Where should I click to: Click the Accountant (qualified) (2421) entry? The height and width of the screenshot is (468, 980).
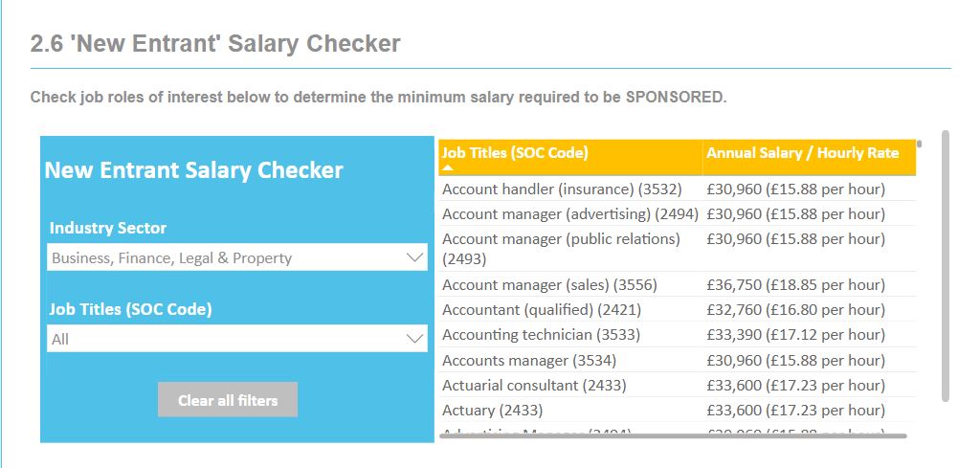tap(542, 309)
